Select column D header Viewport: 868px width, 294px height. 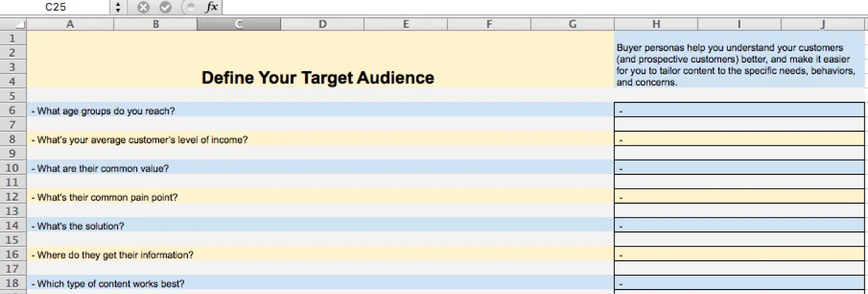pos(322,24)
